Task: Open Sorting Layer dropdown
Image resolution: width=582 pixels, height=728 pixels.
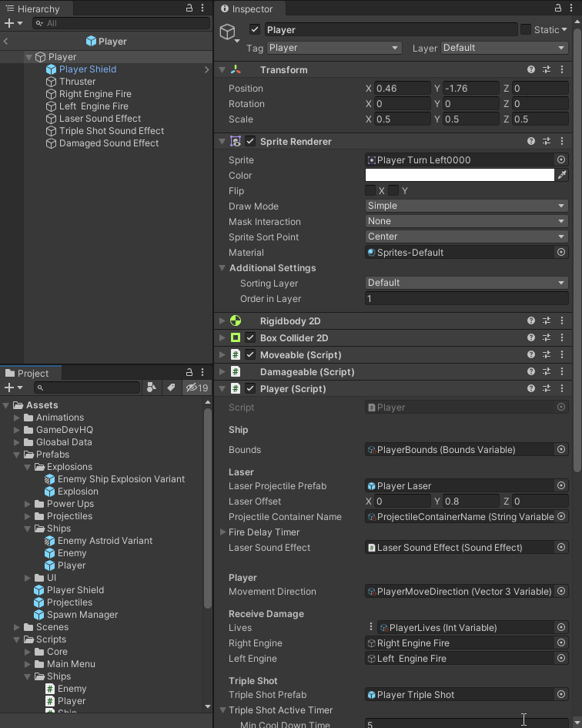Action: (467, 283)
